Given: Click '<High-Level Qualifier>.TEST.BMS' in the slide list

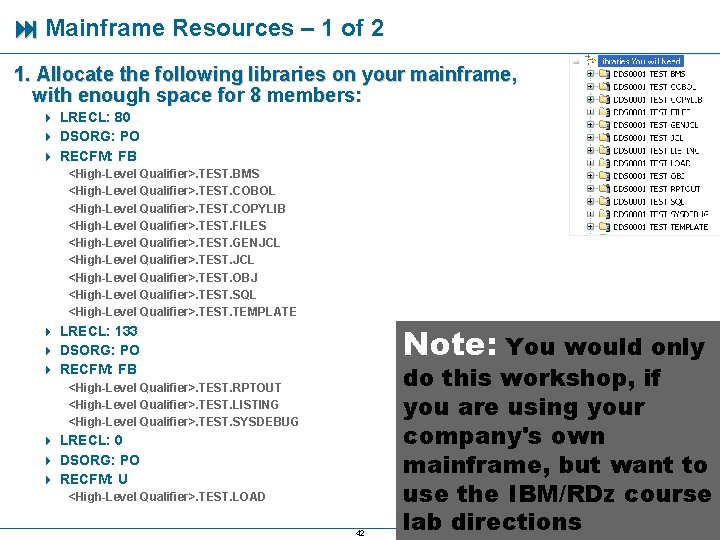Looking at the screenshot, I should point(164,174).
